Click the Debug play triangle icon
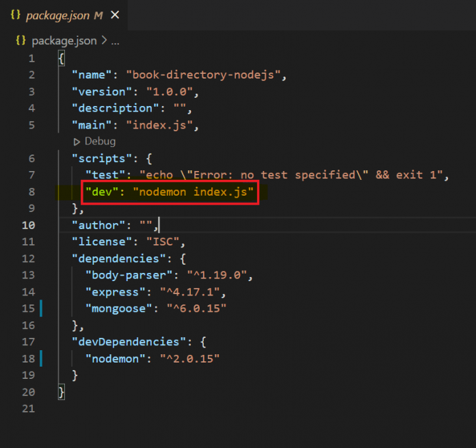 tap(77, 142)
